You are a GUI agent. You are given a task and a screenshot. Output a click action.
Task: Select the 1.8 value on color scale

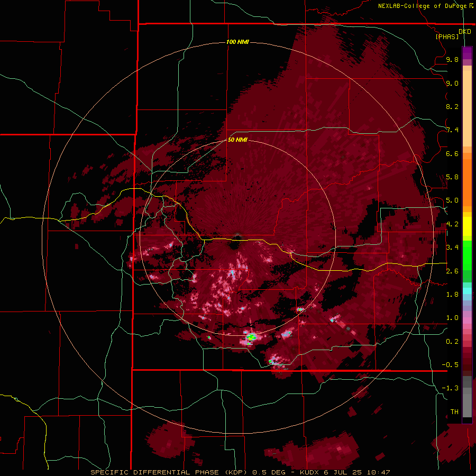pyautogui.click(x=452, y=295)
